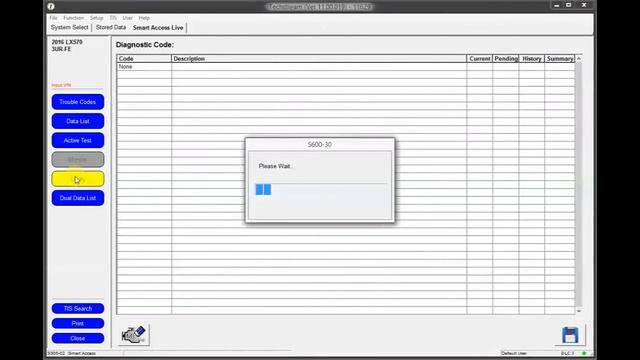Select the "None" code row
The width and height of the screenshot is (640, 360).
click(x=346, y=67)
